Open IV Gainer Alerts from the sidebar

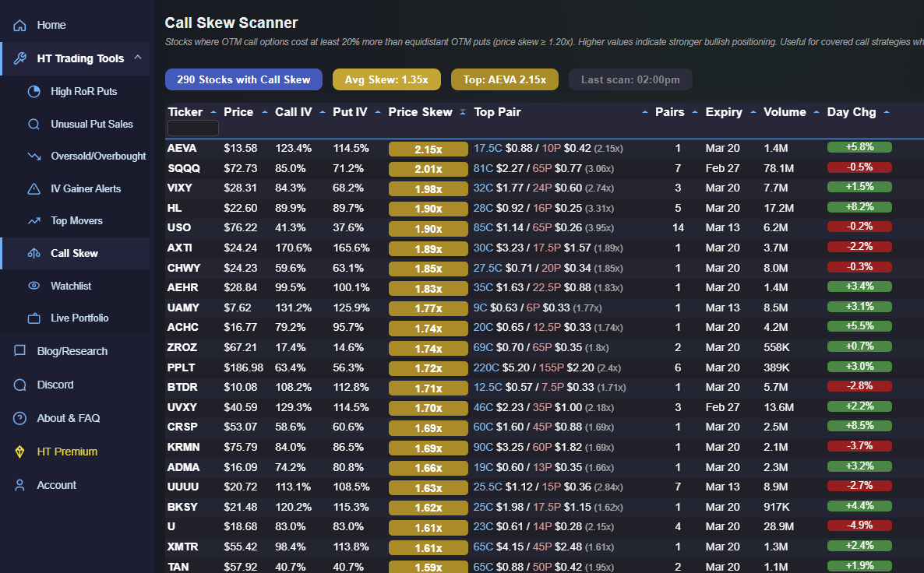tap(34, 188)
